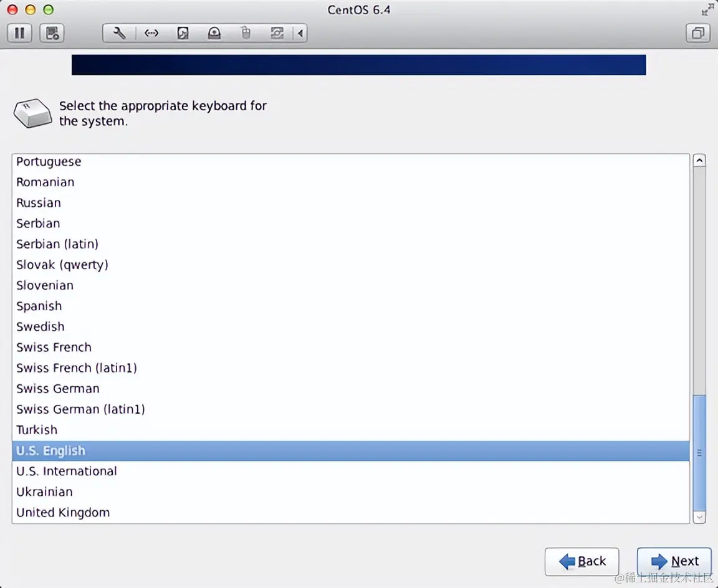Select U.S. International keyboard layout
Image resolution: width=718 pixels, height=588 pixels.
click(351, 472)
